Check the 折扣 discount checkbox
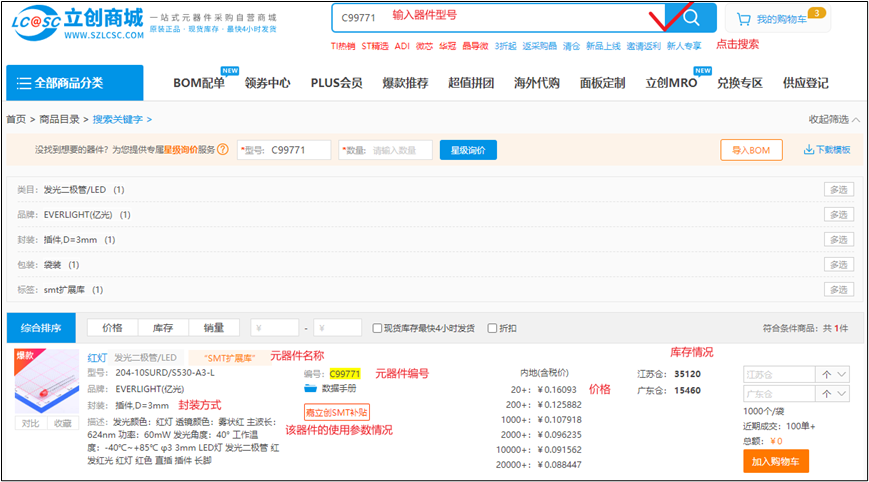 [x=492, y=328]
